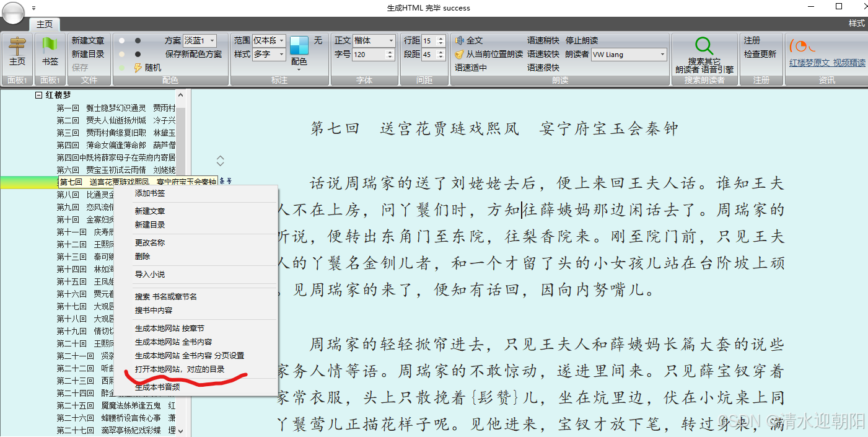Set reading speed to 语速稍快
This screenshot has width=868, height=437.
tap(543, 40)
